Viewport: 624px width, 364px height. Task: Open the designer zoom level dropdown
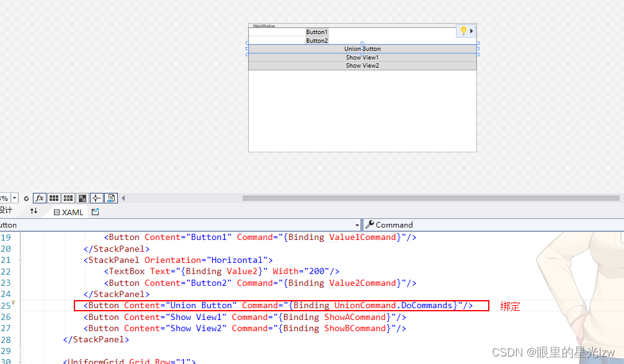pyautogui.click(x=15, y=198)
